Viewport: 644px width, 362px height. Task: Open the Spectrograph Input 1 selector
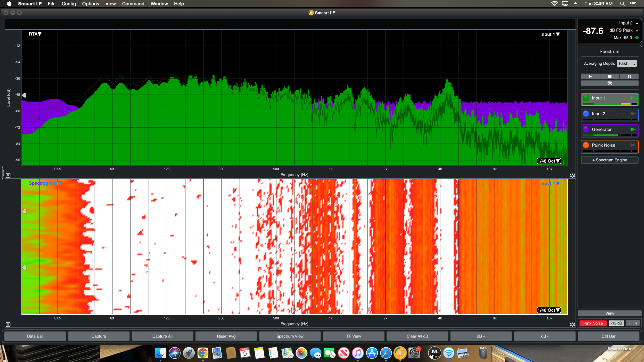coord(550,183)
